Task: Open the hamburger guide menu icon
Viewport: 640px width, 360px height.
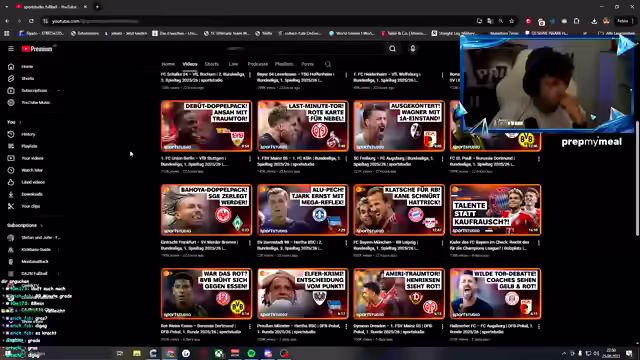Action: pos(11,49)
